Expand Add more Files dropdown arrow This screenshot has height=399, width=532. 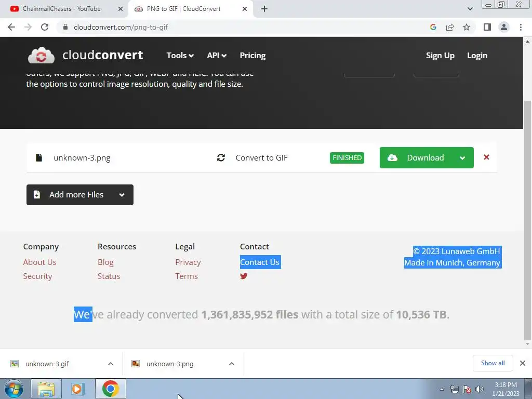tap(122, 195)
